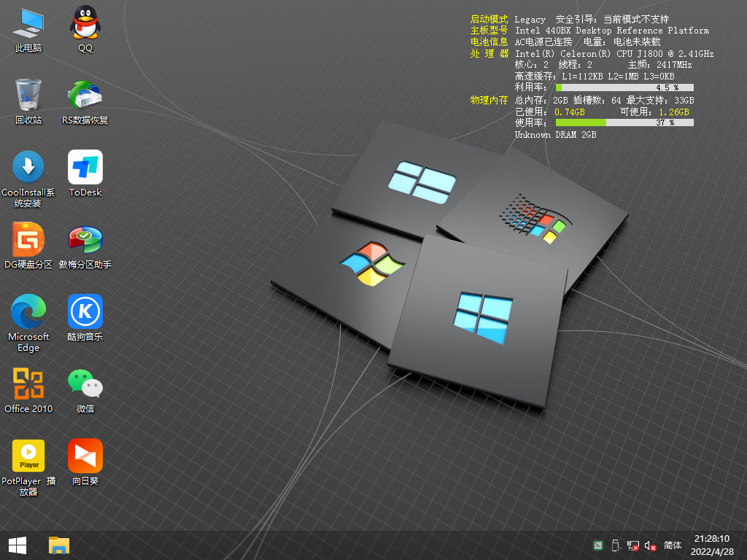Select the DG硬盘分区 DiskGenius icon
Screen dimensions: 747x560
tap(28, 246)
